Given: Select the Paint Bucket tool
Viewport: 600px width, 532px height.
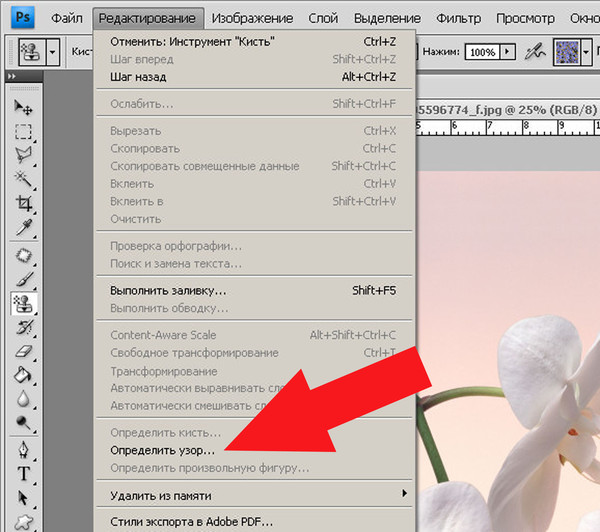Looking at the screenshot, I should click(23, 375).
